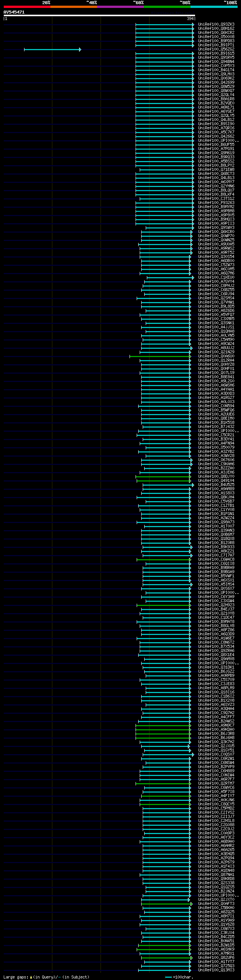The image size is (241, 980).
Task: Select the UniRef100_A8H7I1 label
Action: 216,917
